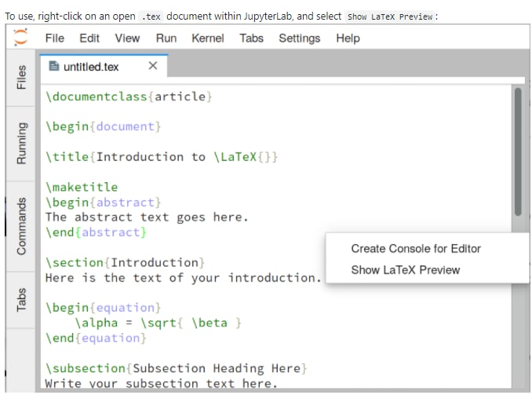Screen dimensions: 532x395
Task: Open the Settings menu
Action: point(299,38)
